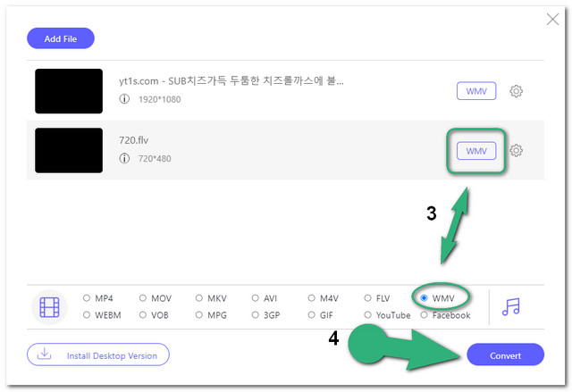572x392 pixels.
Task: Start conversion with the Convert button
Action: click(x=505, y=354)
